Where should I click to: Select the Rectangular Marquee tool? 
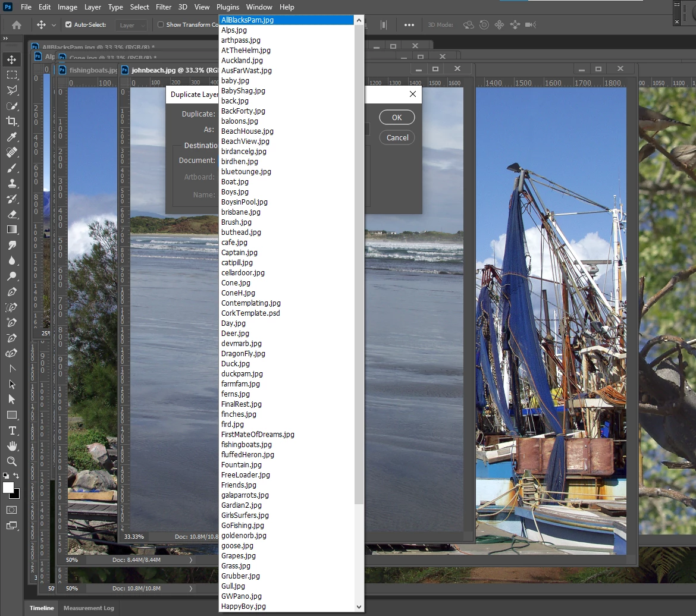pos(12,75)
